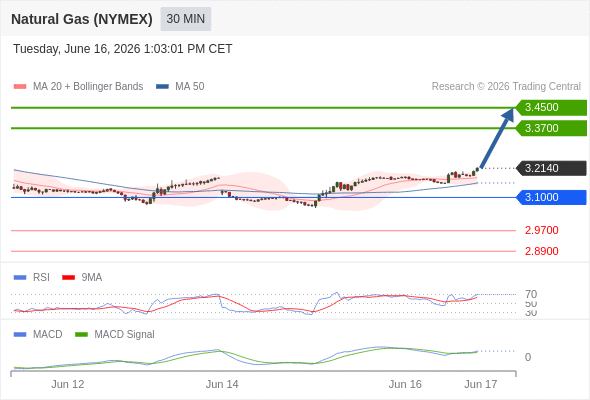The image size is (590, 400).
Task: Click the Jun 12 date axis label
Action: tap(68, 384)
